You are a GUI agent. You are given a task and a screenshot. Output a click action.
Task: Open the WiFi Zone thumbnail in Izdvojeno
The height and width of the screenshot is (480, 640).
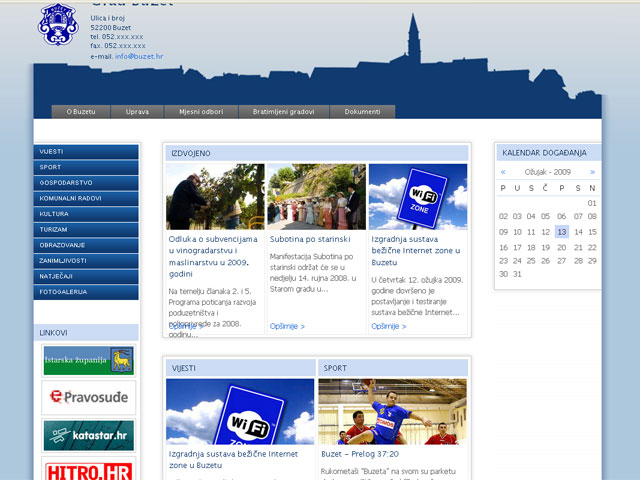pos(418,197)
